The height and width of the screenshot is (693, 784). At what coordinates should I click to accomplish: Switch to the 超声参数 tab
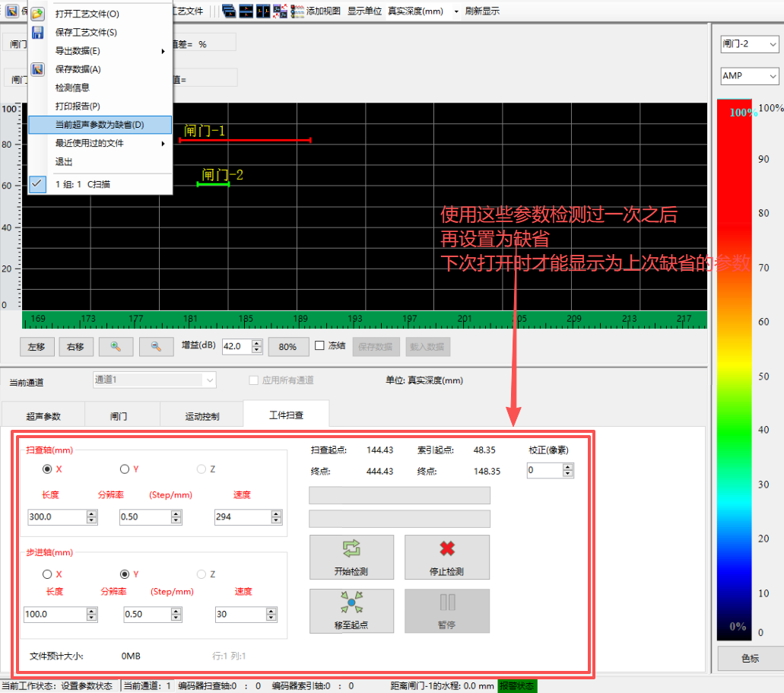43,416
